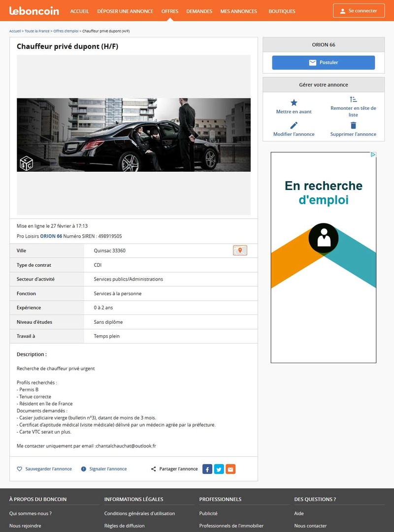Click Sauvegarder l'annonce link
Image resolution: width=394 pixels, height=532 pixels.
49,469
